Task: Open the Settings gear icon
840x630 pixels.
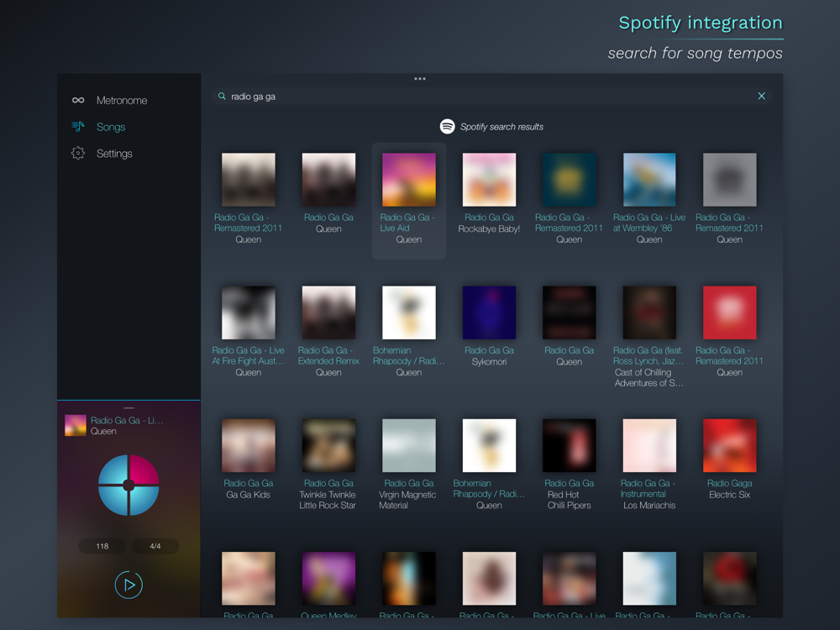Action: pos(78,153)
